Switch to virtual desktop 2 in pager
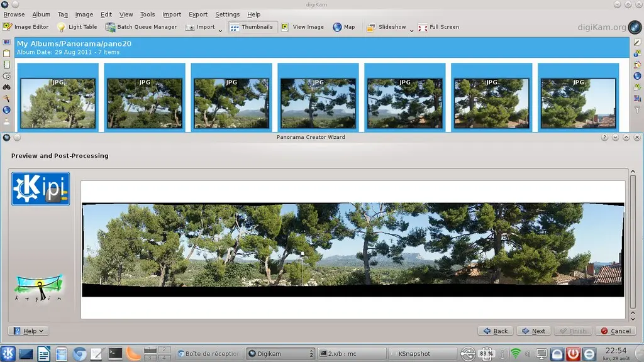The width and height of the screenshot is (644, 362). pos(165,349)
